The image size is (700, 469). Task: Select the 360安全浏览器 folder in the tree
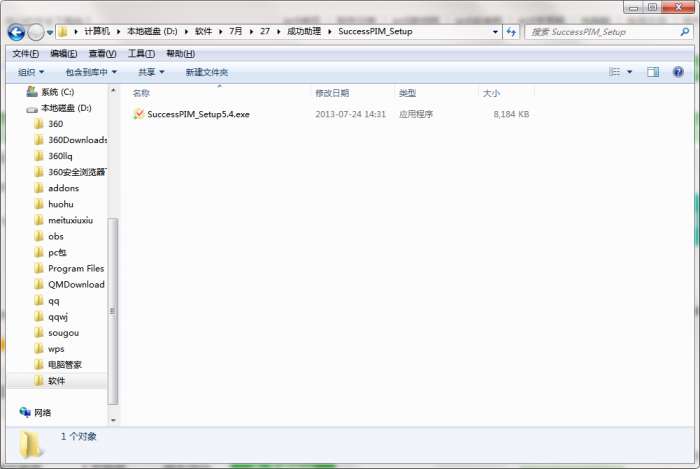point(77,172)
